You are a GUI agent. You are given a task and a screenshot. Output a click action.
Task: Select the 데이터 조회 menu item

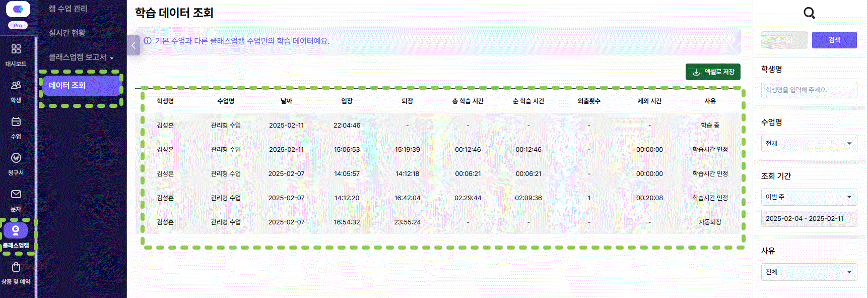[81, 86]
